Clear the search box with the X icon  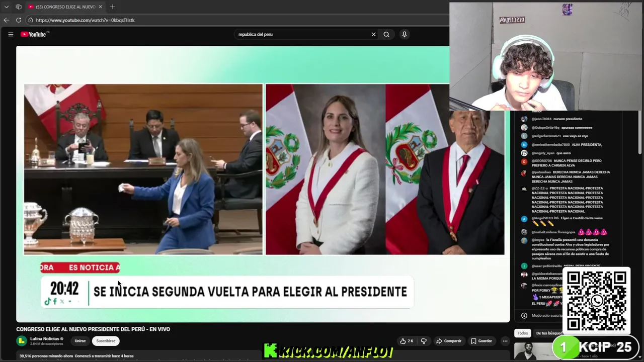373,34
